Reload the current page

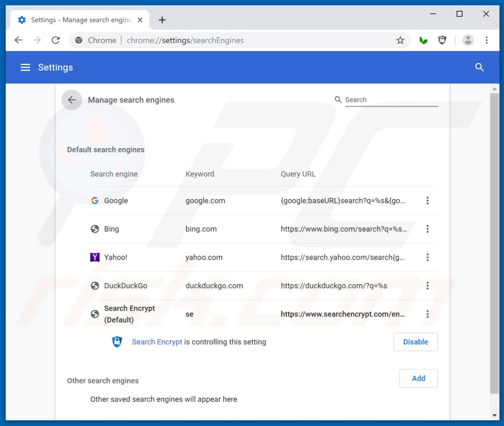[56, 40]
